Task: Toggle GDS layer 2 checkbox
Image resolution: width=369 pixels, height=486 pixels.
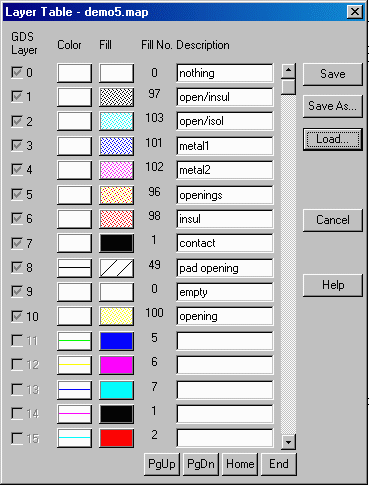Action: click(x=17, y=121)
